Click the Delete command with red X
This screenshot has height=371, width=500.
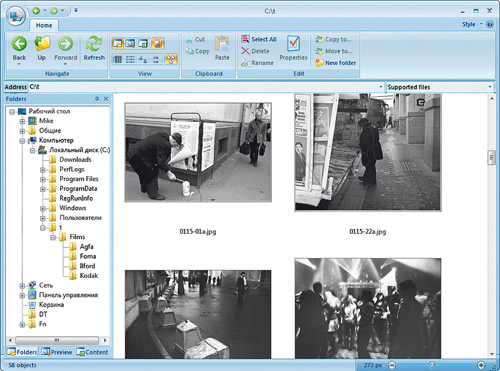tap(255, 51)
